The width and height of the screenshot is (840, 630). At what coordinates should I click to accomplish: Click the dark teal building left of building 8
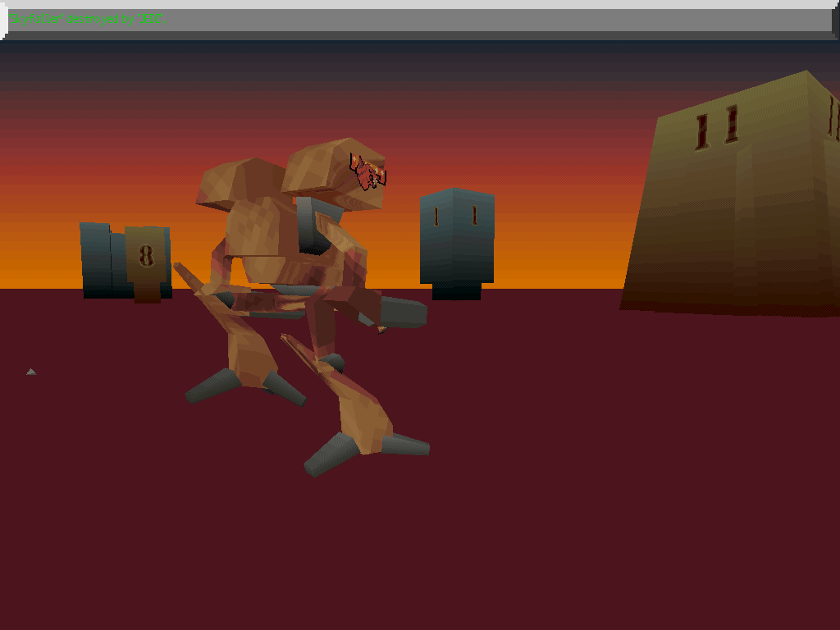coord(96,258)
